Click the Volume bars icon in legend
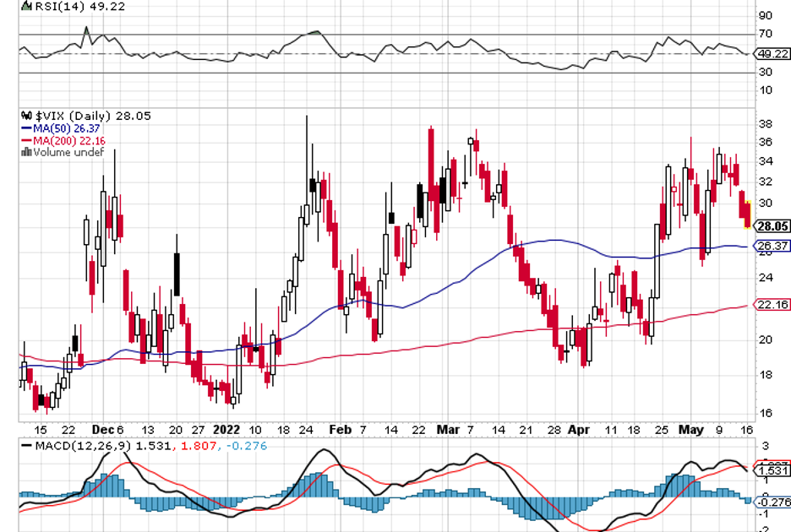The height and width of the screenshot is (532, 791). point(25,153)
